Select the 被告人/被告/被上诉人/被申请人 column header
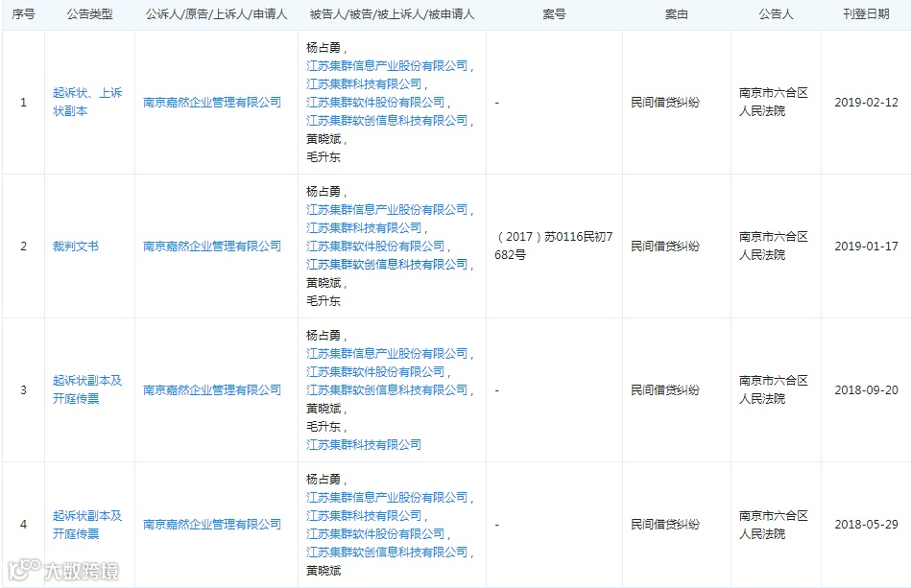This screenshot has height=588, width=911. click(393, 14)
